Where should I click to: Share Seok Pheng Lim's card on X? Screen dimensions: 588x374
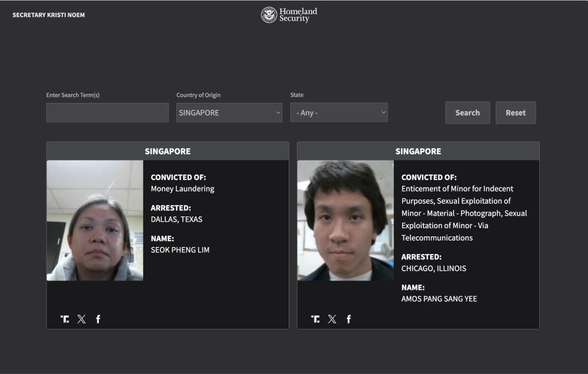click(82, 319)
